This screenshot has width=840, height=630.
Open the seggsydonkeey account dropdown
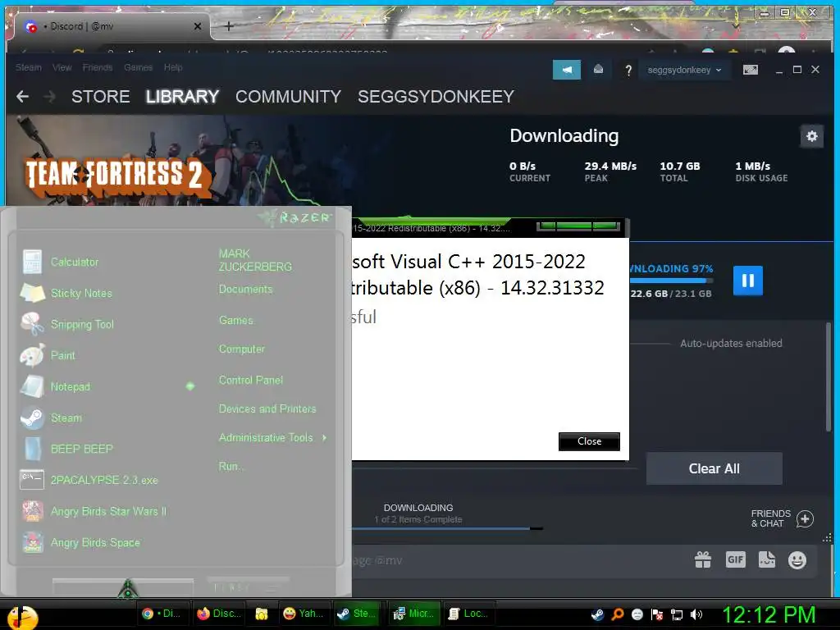point(684,71)
